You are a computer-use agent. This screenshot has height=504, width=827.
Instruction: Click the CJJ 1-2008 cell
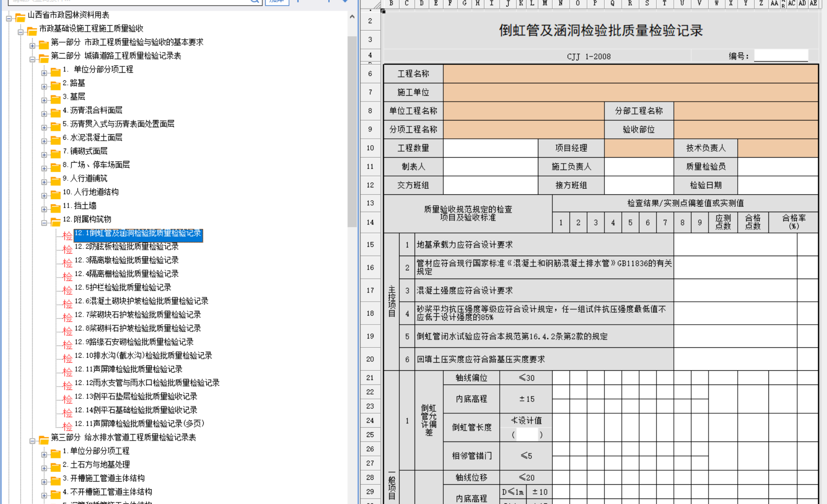coord(589,56)
